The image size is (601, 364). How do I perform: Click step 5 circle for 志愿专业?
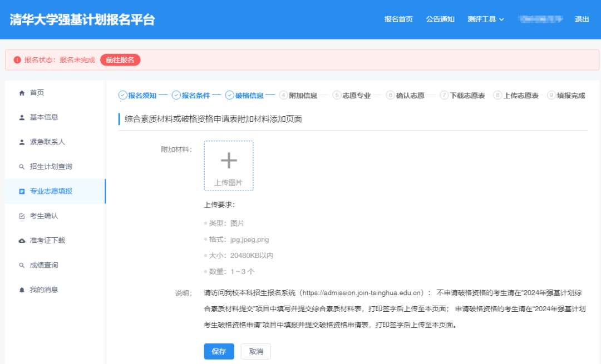[x=337, y=95]
